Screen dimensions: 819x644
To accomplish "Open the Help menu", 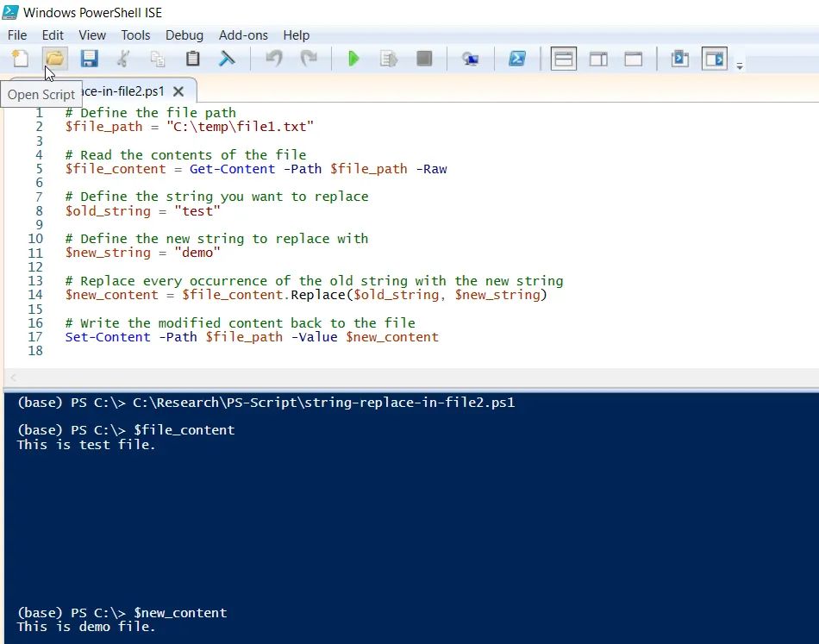I will pos(297,35).
